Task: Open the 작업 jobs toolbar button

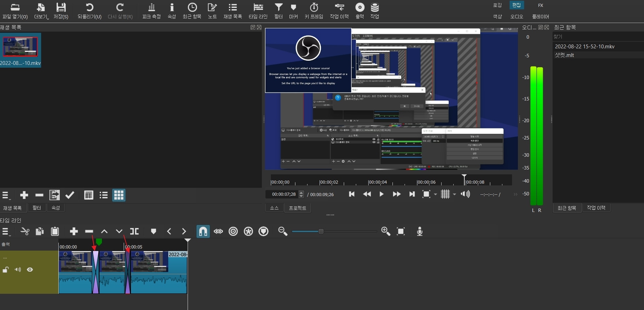Action: tap(375, 11)
